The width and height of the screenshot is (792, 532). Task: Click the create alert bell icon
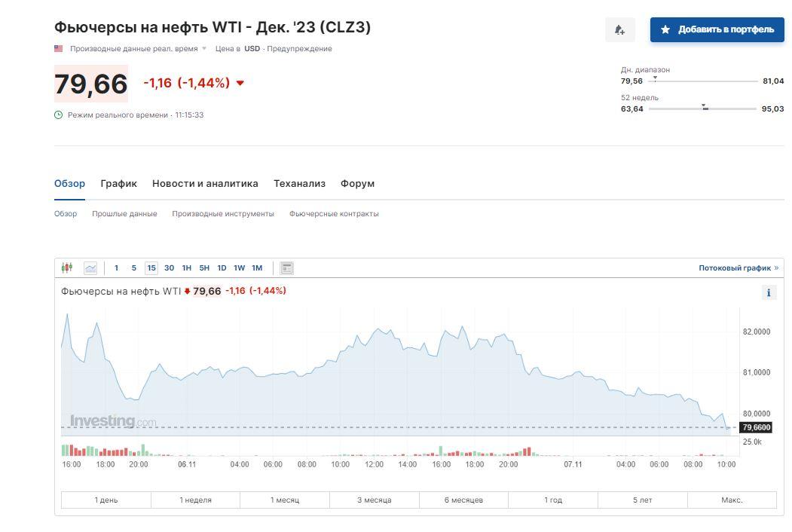619,30
